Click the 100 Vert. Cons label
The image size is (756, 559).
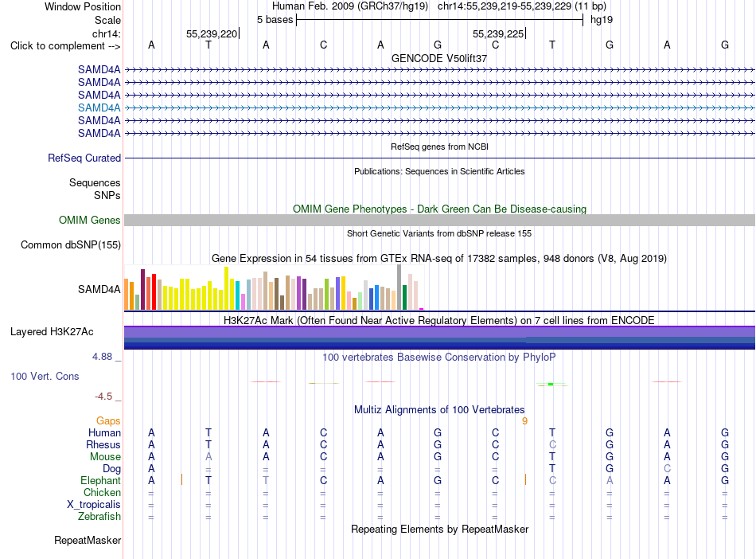coord(45,376)
